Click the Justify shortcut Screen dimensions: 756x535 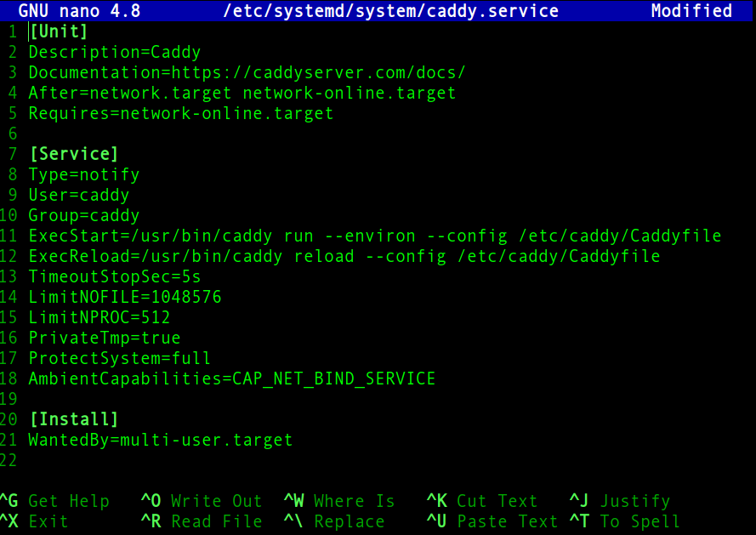[635, 501]
